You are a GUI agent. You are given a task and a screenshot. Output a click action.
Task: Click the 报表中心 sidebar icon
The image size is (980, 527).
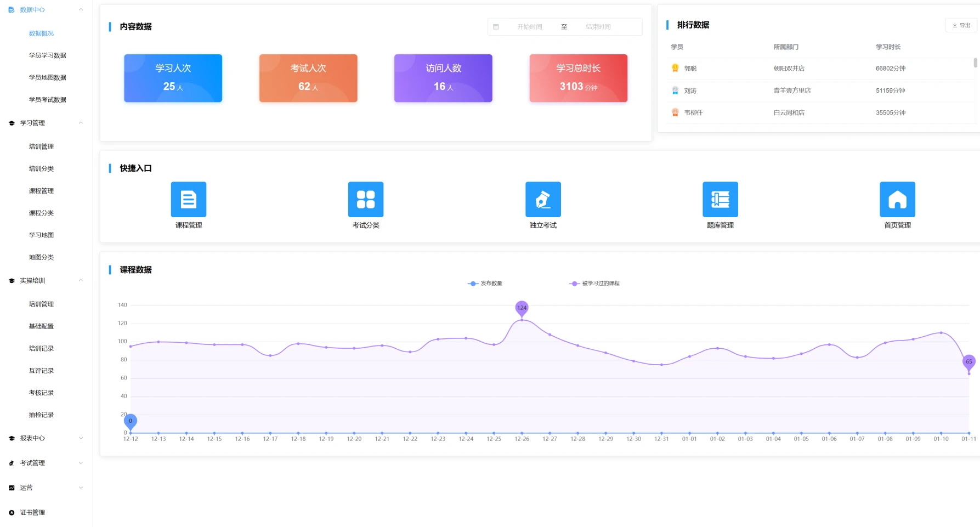pos(12,439)
